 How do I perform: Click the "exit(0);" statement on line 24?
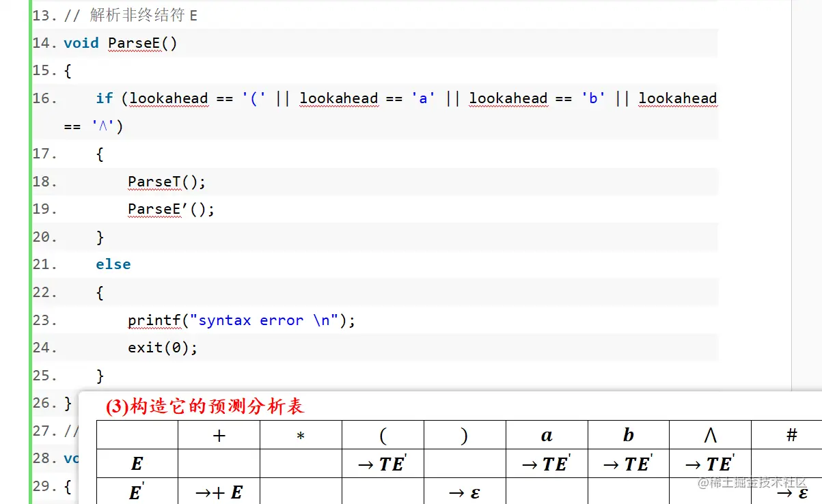tap(163, 348)
